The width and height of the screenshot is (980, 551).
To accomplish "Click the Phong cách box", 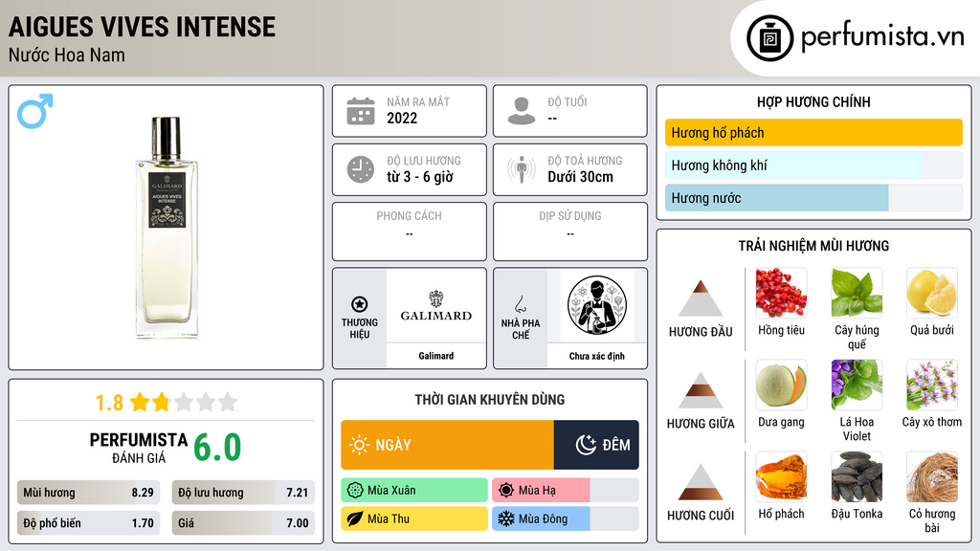I will pos(410,231).
